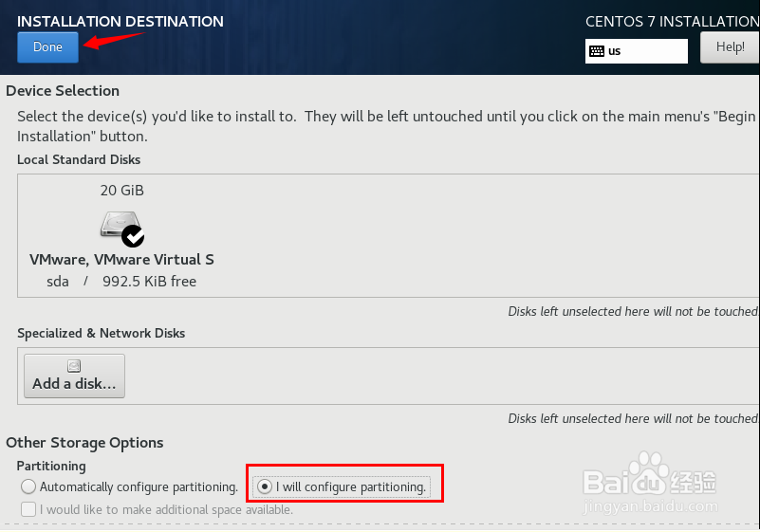This screenshot has width=760, height=532.
Task: Click the keyboard layout icon
Action: (x=597, y=51)
